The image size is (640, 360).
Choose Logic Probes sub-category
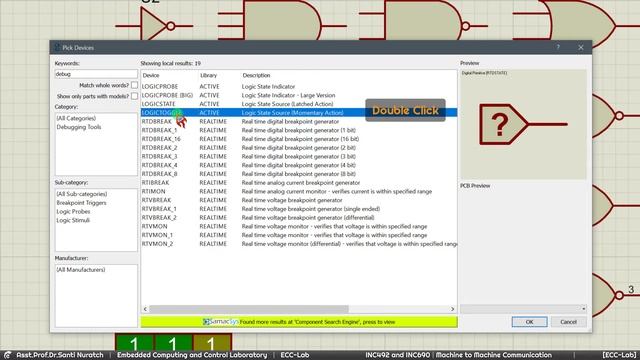point(73,211)
